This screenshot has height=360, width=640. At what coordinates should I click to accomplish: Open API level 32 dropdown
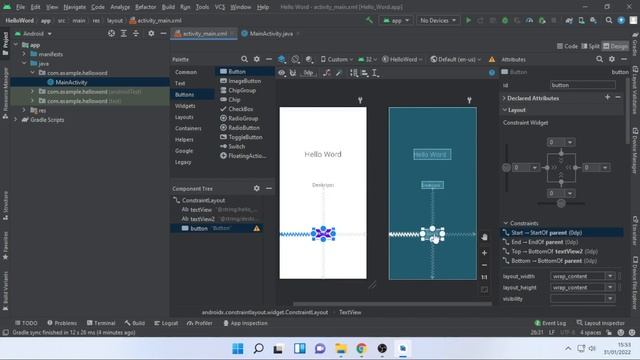pos(367,59)
